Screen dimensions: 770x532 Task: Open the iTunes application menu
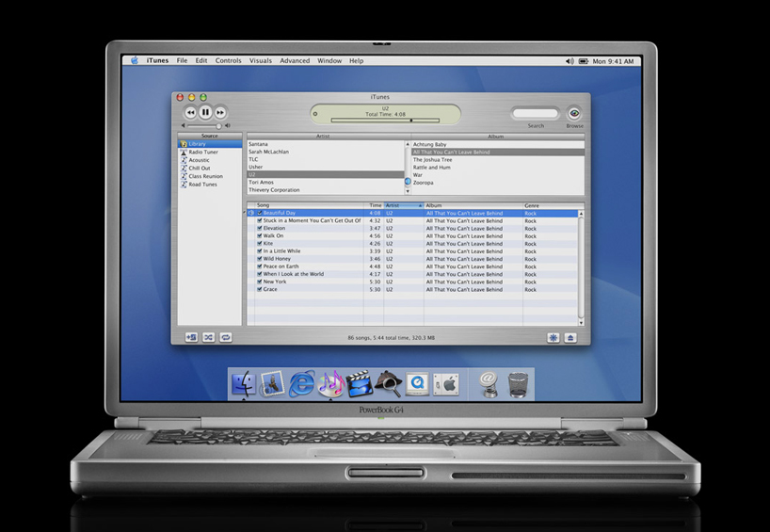tap(157, 61)
